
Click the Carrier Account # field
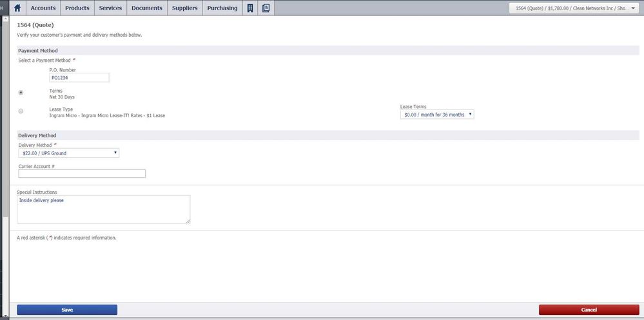pyautogui.click(x=82, y=173)
